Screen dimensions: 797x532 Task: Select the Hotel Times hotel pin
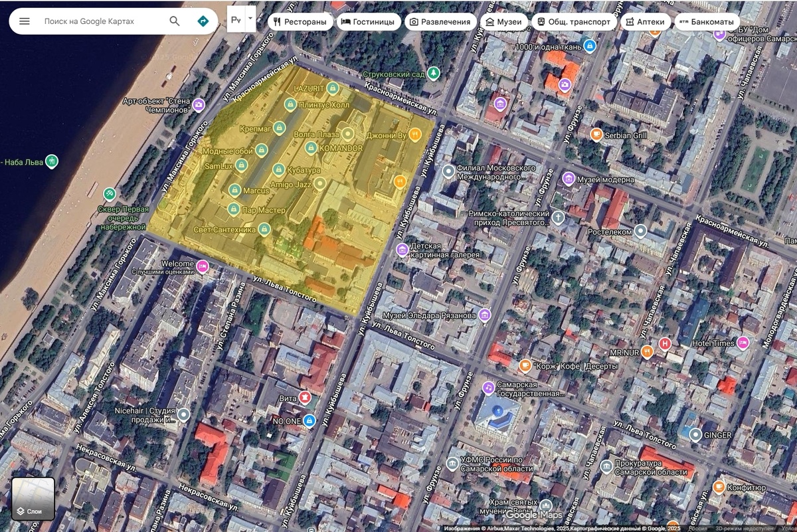(x=743, y=343)
